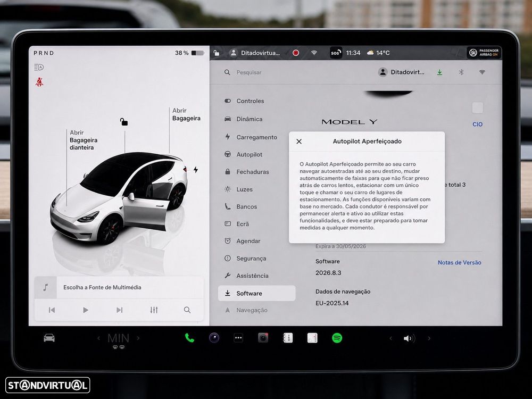Open the calendar app in the dock
The image size is (532, 399).
click(312, 338)
